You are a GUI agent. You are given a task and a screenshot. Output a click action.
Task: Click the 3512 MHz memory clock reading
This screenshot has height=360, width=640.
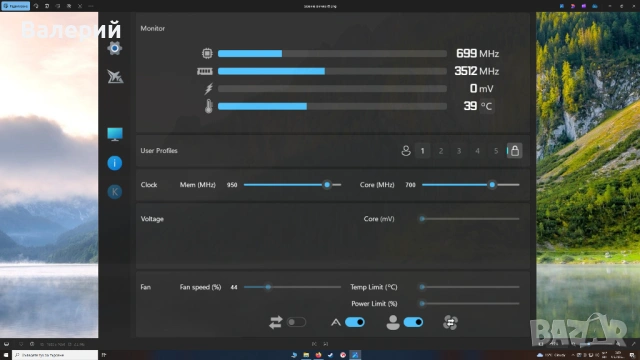coord(477,71)
